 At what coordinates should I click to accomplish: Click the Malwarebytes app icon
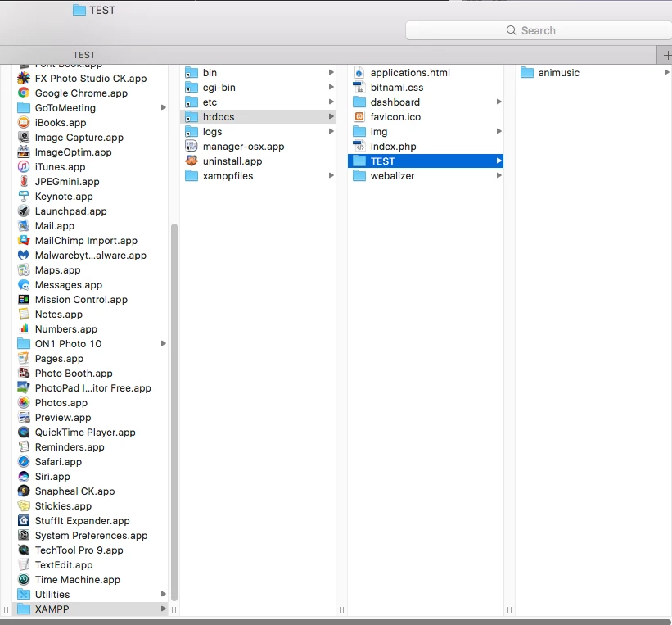(x=24, y=256)
